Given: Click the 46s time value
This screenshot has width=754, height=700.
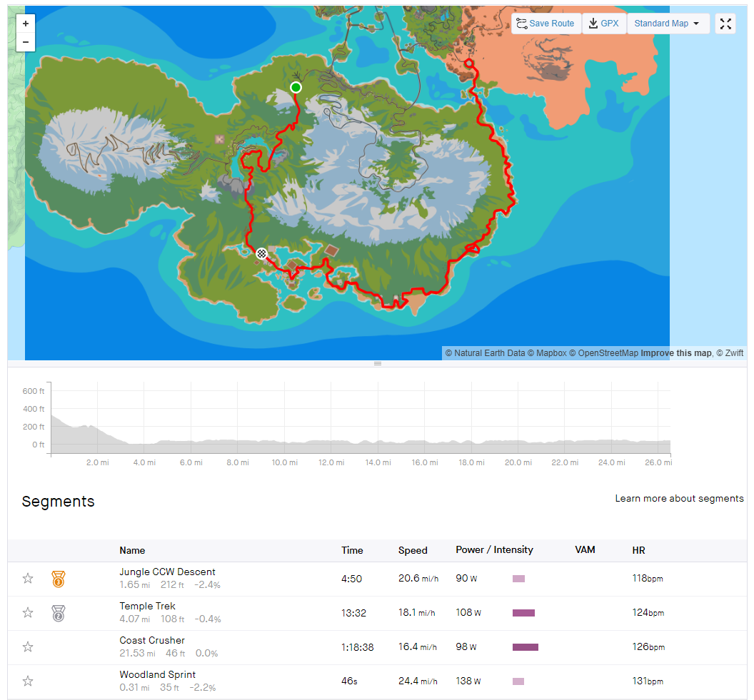Looking at the screenshot, I should pos(349,681).
